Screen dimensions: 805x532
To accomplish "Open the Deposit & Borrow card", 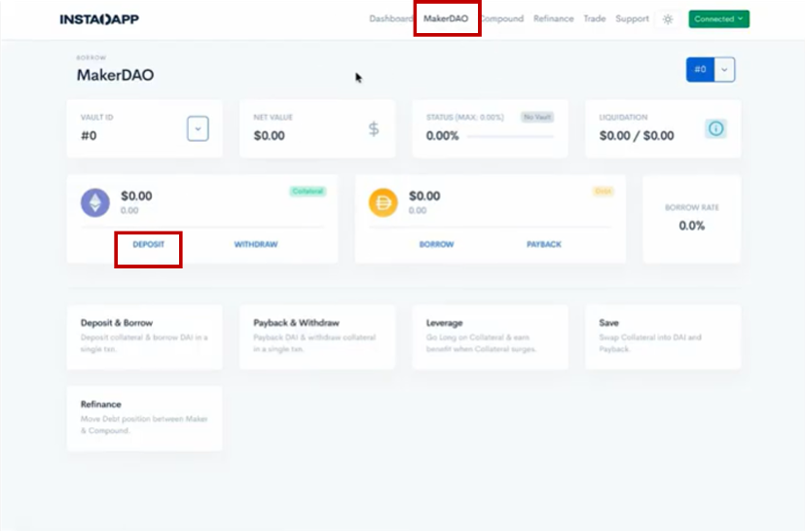I will (144, 337).
